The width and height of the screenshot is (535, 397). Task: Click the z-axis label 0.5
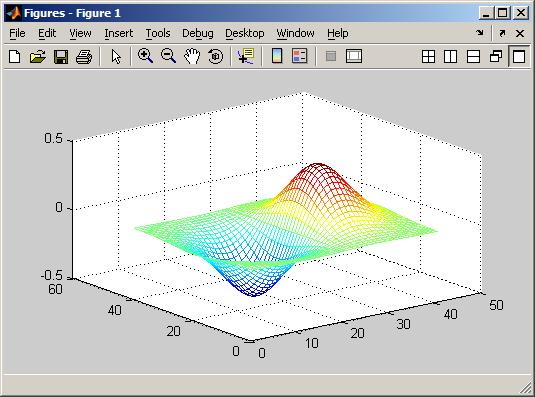54,138
